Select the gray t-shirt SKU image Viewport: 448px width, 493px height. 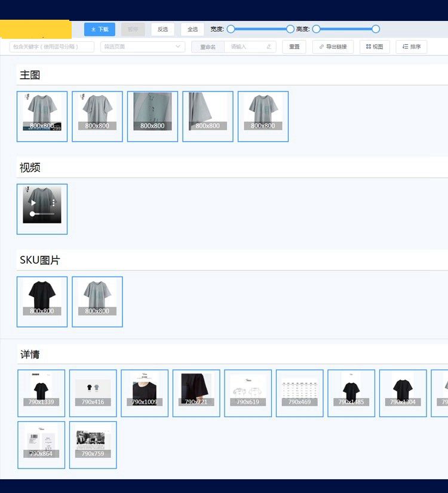(97, 302)
